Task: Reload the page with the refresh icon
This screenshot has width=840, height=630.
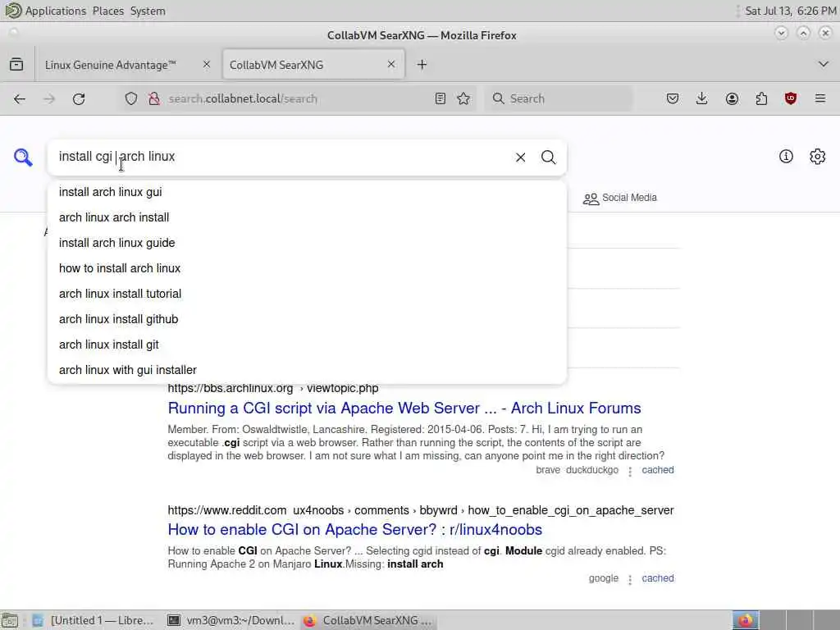Action: (79, 98)
